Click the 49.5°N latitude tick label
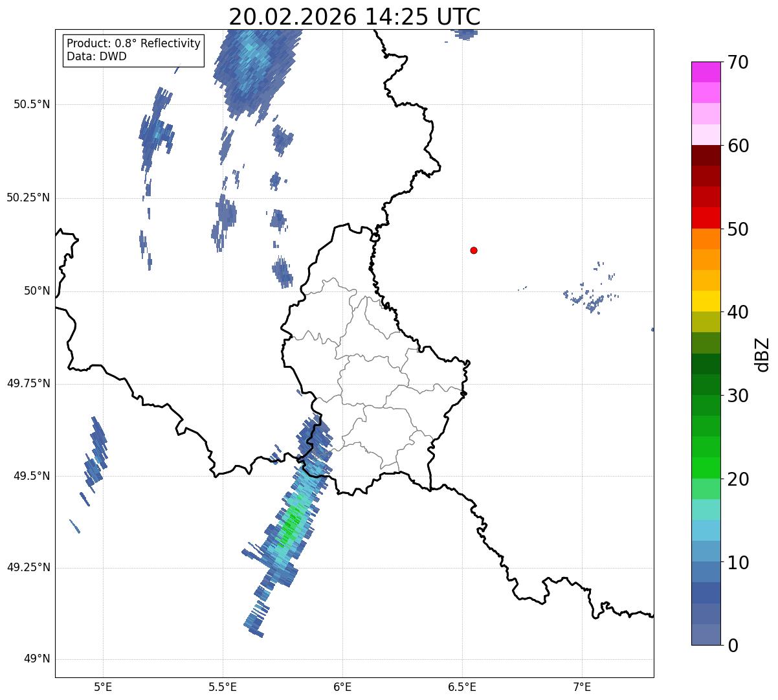Viewport: 778px width, 700px height. pos(32,476)
